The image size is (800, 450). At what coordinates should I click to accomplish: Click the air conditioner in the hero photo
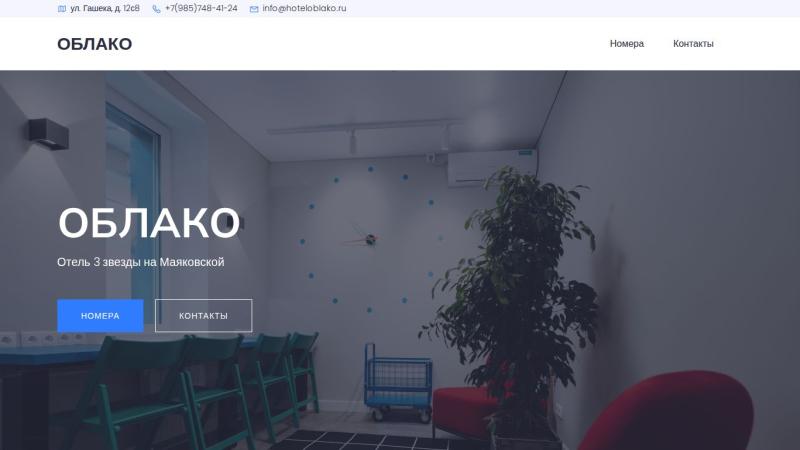tap(492, 167)
